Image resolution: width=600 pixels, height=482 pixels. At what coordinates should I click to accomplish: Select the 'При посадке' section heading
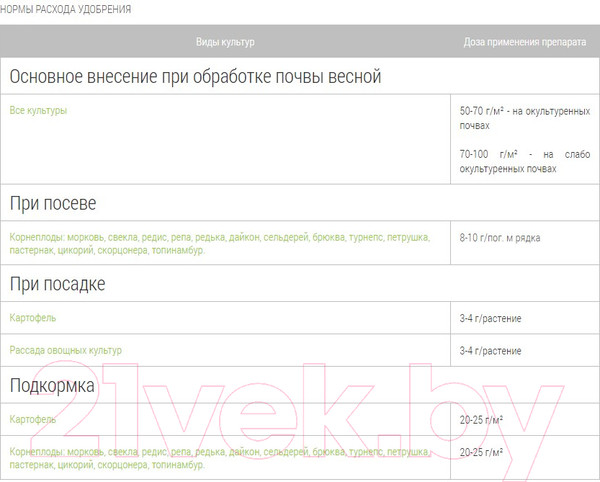pos(57,284)
